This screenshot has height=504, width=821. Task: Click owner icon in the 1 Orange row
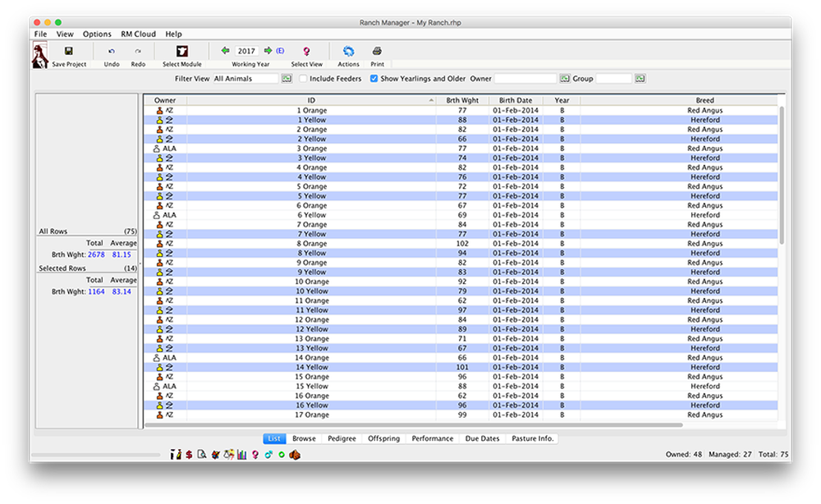(160, 111)
